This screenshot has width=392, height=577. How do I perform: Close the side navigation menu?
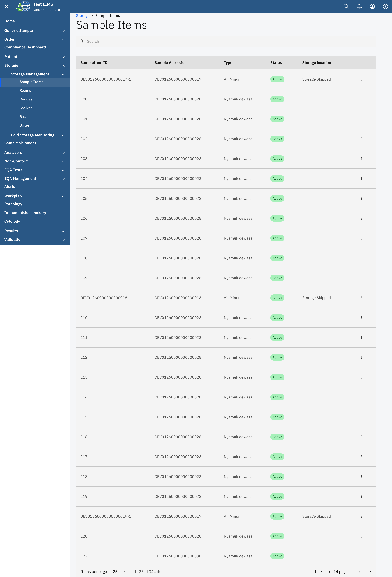click(6, 6)
